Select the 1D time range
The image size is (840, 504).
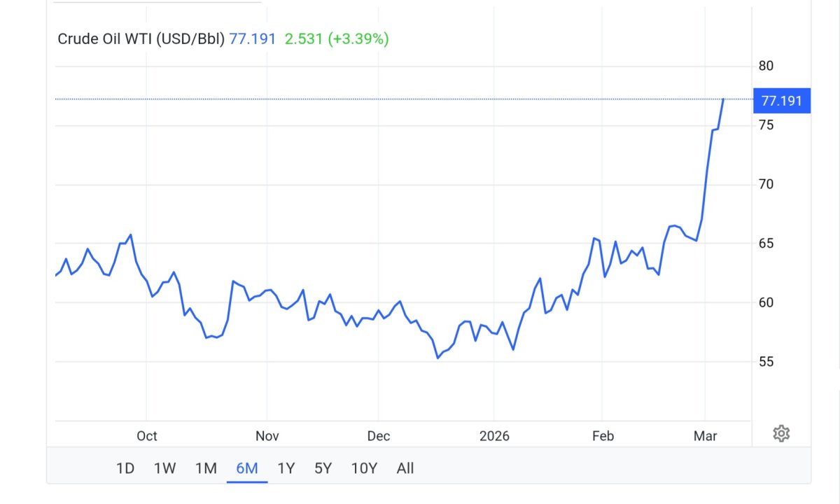(125, 468)
